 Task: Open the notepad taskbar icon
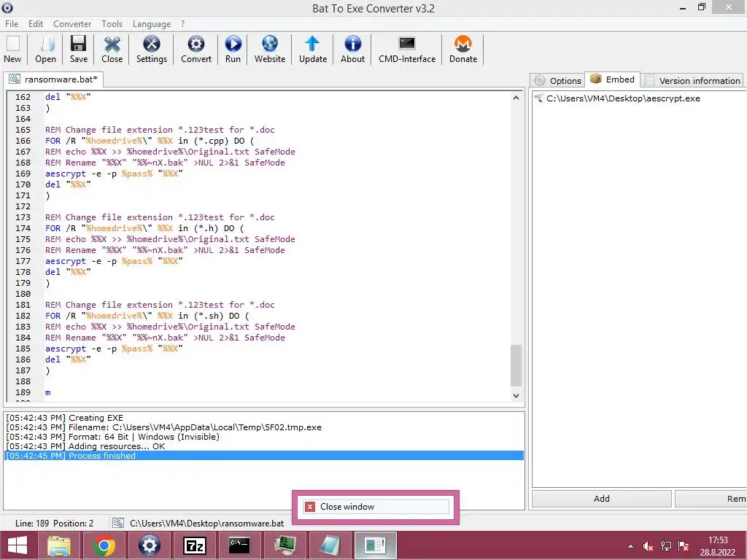pos(329,545)
